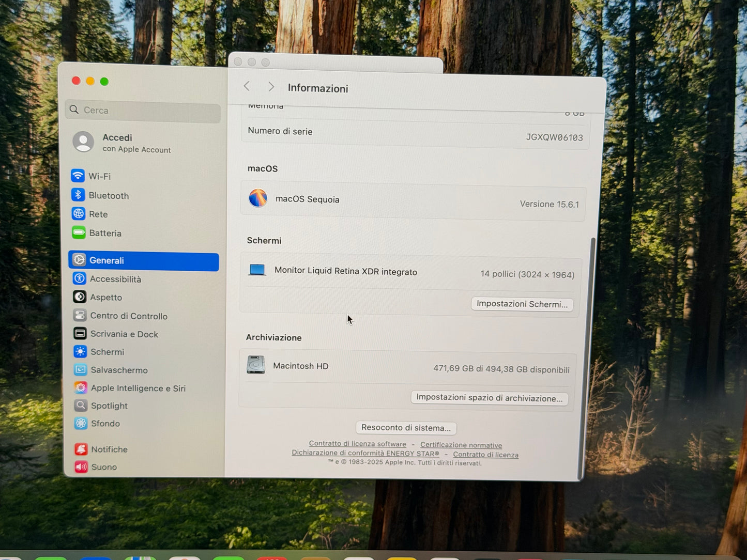747x560 pixels.
Task: Click the Versione 15.6.1 text
Action: point(549,204)
